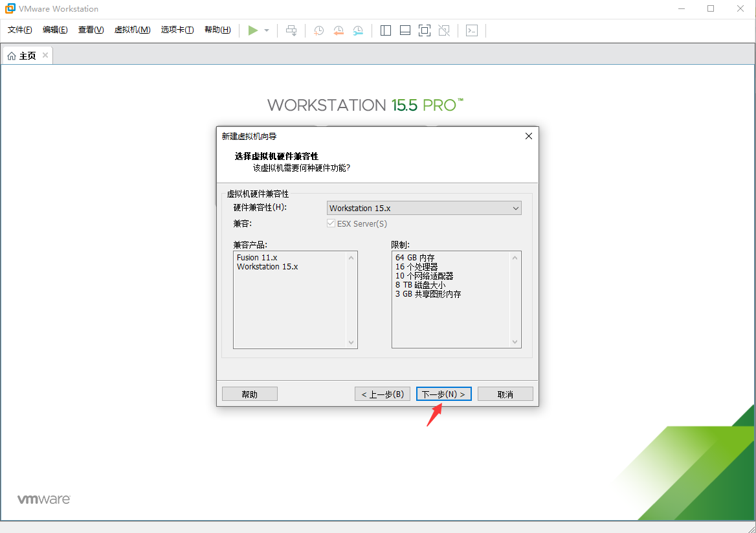Click scroll up arrow of 限制 list
Image resolution: width=756 pixels, height=533 pixels.
pyautogui.click(x=515, y=258)
